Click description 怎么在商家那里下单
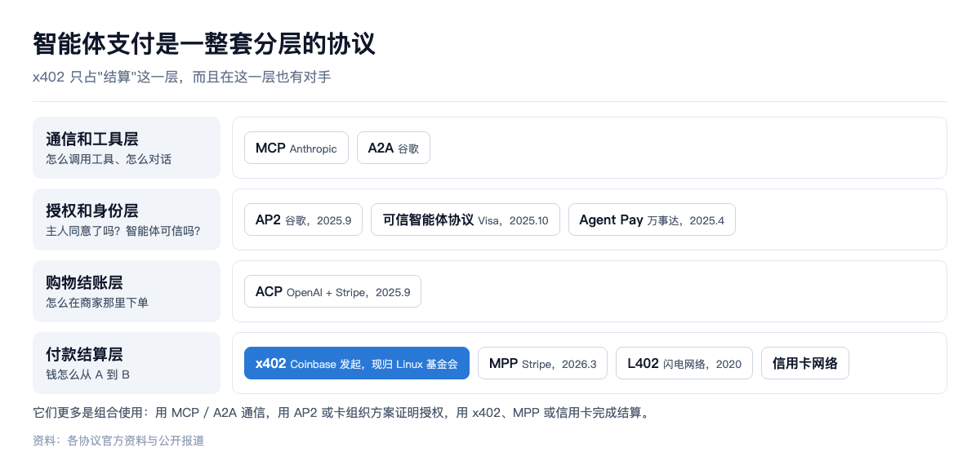This screenshot has width=980, height=461. click(97, 303)
